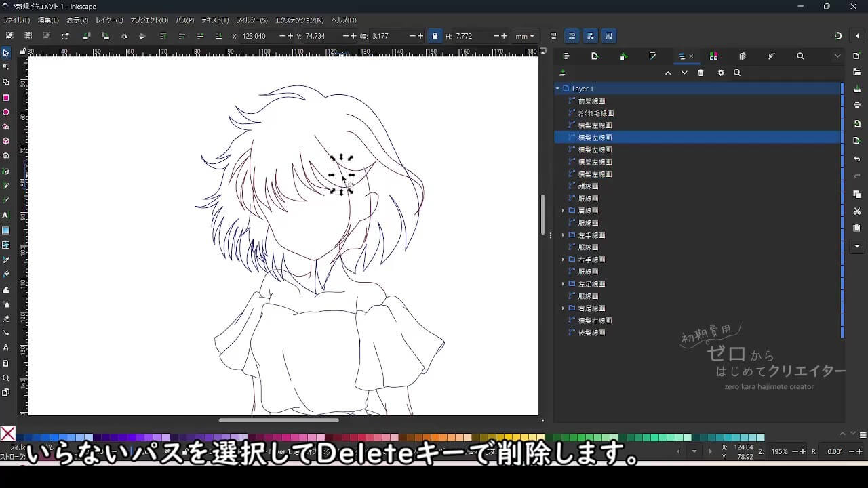Click the no-fill X color swatch
The image size is (868, 488).
click(x=7, y=434)
